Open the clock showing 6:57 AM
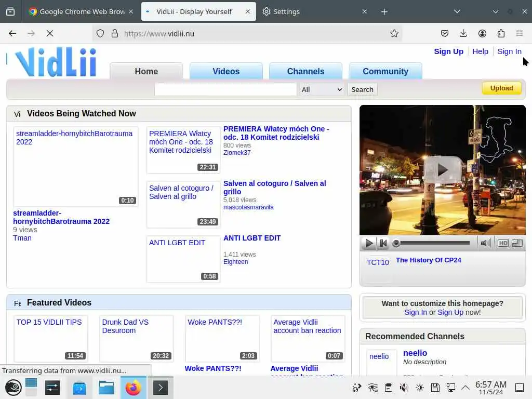The image size is (532, 399). (490, 388)
